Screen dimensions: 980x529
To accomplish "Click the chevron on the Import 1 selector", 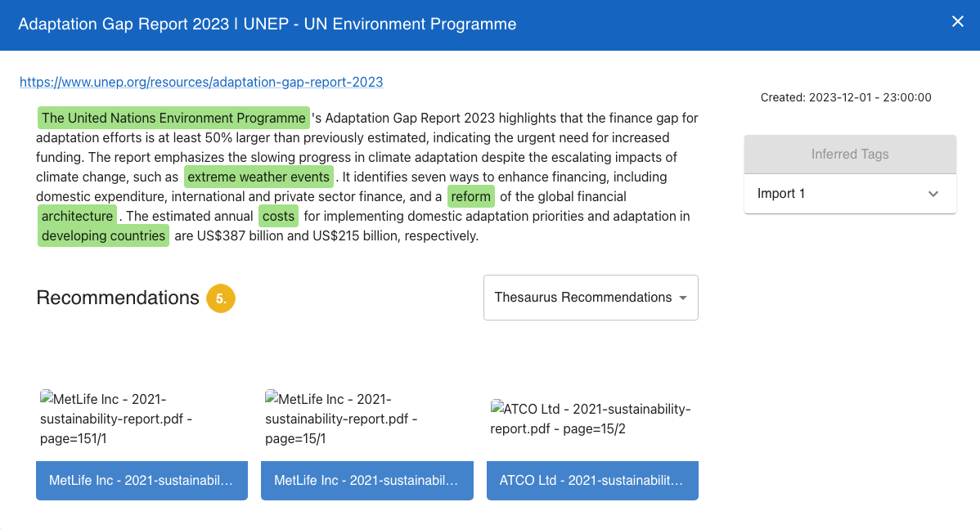I will pos(933,194).
